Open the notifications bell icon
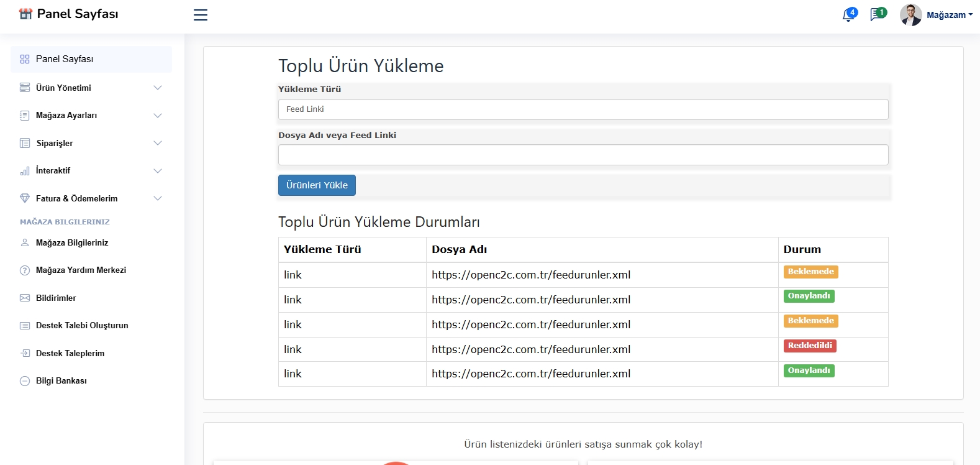The height and width of the screenshot is (465, 980). point(848,15)
